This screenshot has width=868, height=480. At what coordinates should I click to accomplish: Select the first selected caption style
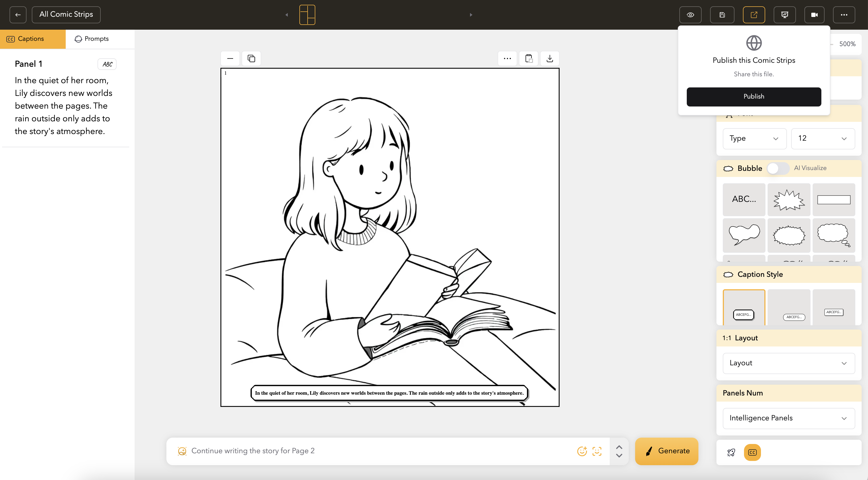coord(744,307)
